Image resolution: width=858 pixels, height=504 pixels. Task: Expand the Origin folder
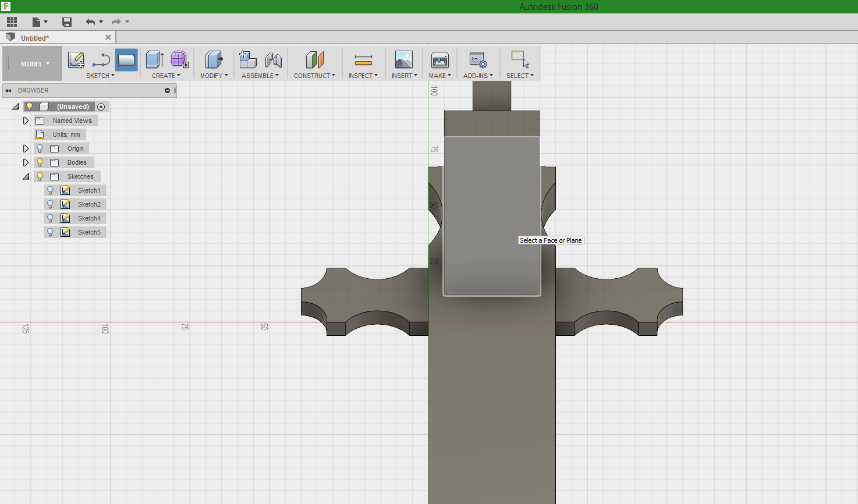click(x=26, y=148)
